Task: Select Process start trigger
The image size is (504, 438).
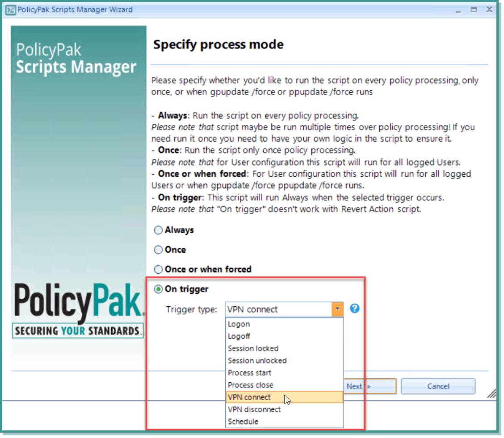Action: click(285, 373)
